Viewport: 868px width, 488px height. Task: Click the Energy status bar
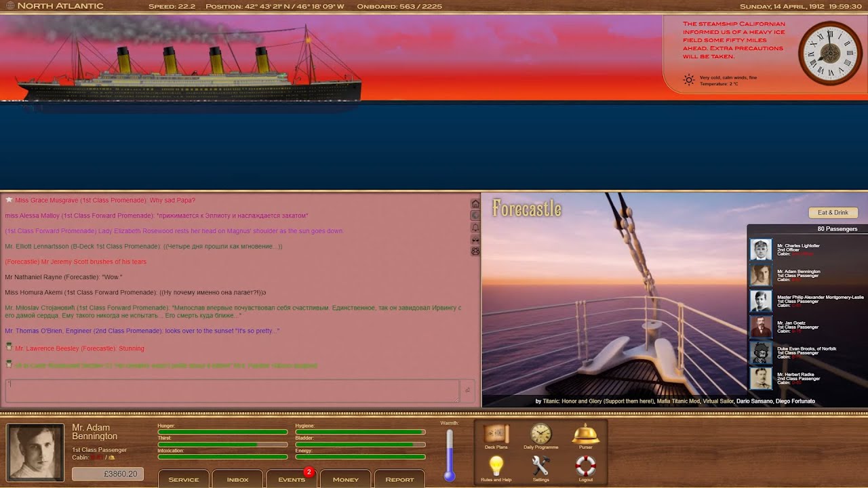[360, 457]
